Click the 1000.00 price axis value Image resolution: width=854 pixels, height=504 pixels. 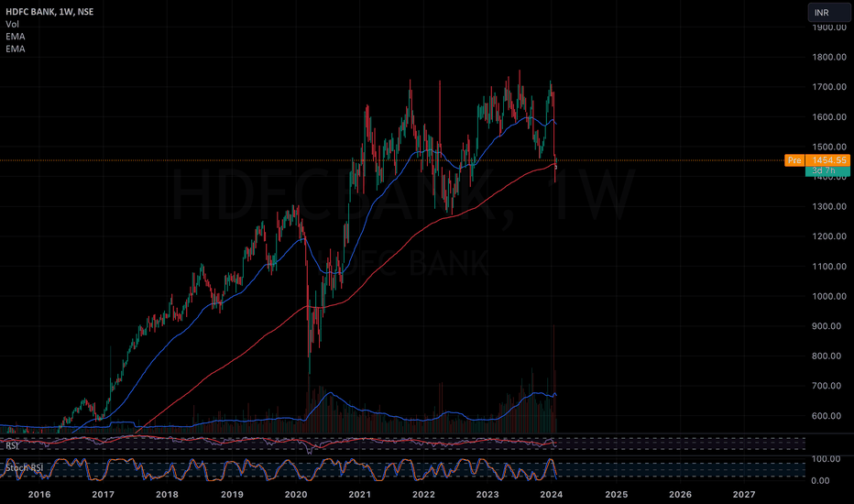point(829,296)
